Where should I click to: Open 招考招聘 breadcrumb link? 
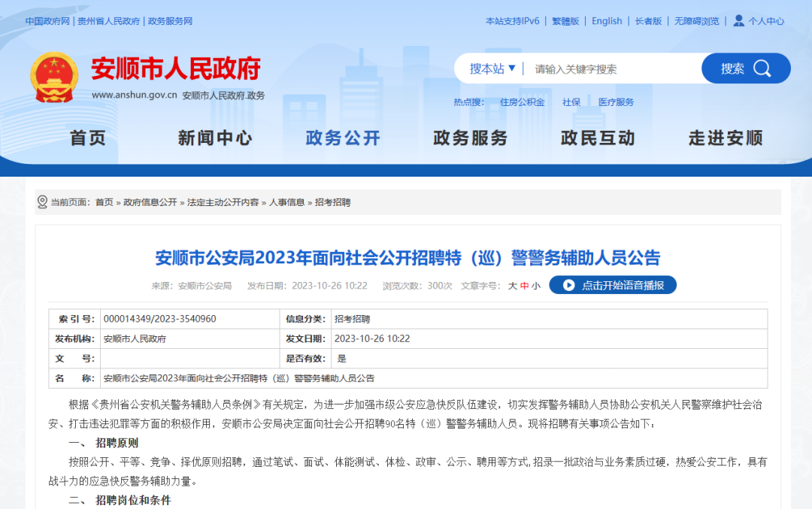pos(334,201)
